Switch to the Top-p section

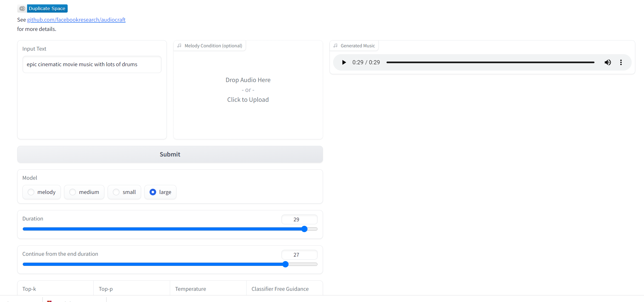[105, 289]
